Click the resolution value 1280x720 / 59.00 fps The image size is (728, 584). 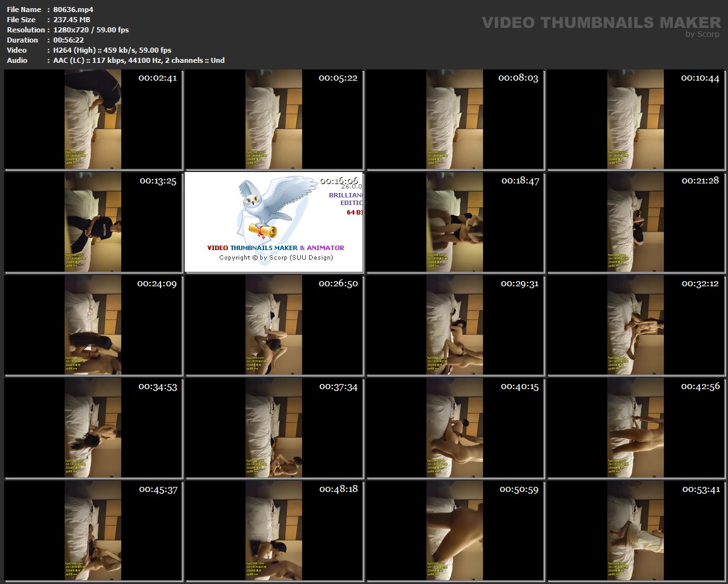[x=91, y=30]
